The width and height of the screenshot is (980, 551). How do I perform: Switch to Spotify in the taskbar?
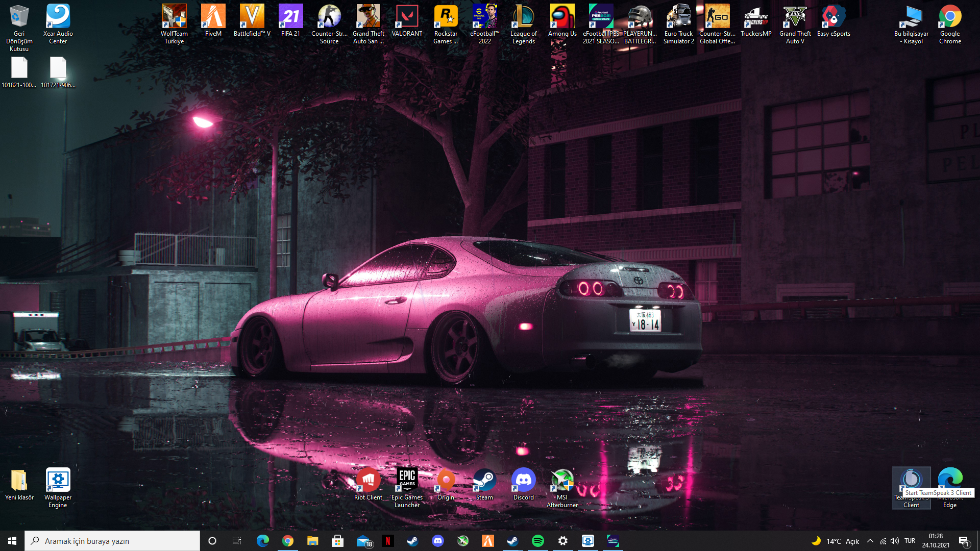coord(537,541)
